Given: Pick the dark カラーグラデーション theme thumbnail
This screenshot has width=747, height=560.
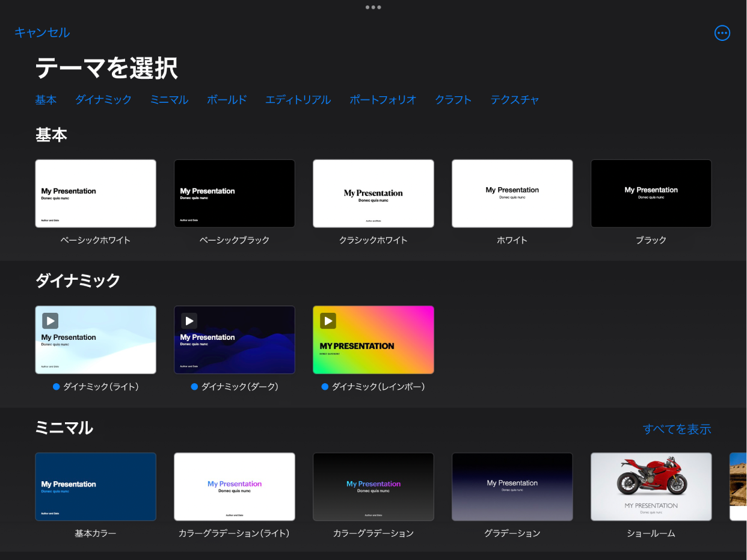Looking at the screenshot, I should pos(373,487).
